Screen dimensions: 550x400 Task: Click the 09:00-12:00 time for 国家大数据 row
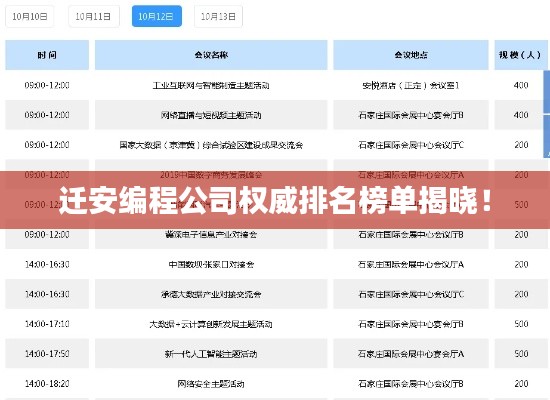coord(47,145)
